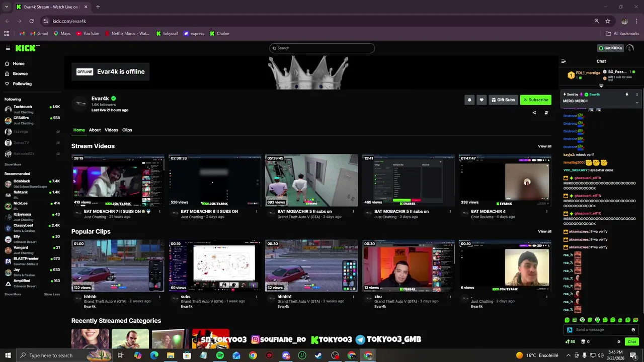This screenshot has height=362, width=644.
Task: Open options for BAT MOBACHIR 4 video
Action: 547,212
